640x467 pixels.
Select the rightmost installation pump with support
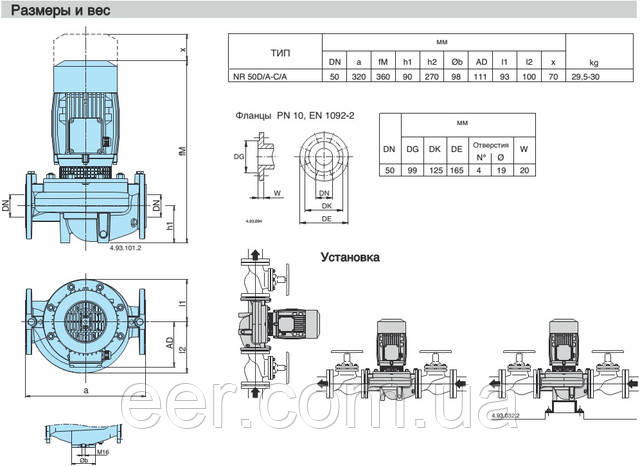click(x=562, y=367)
